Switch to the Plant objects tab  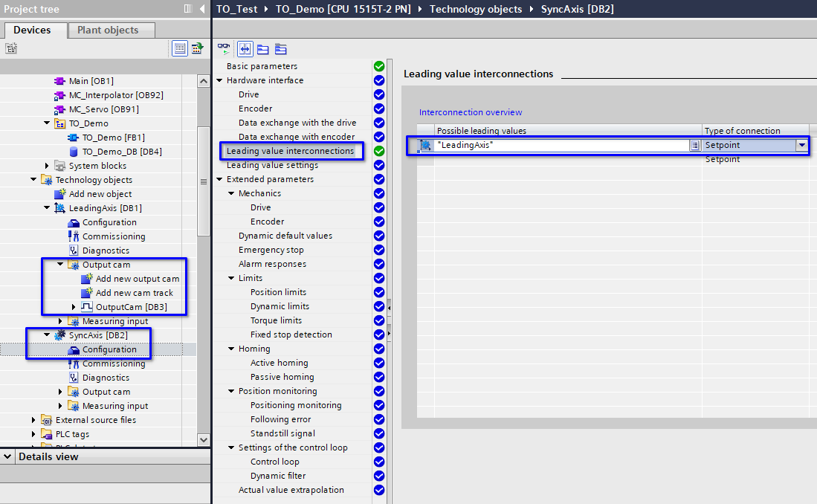point(108,30)
